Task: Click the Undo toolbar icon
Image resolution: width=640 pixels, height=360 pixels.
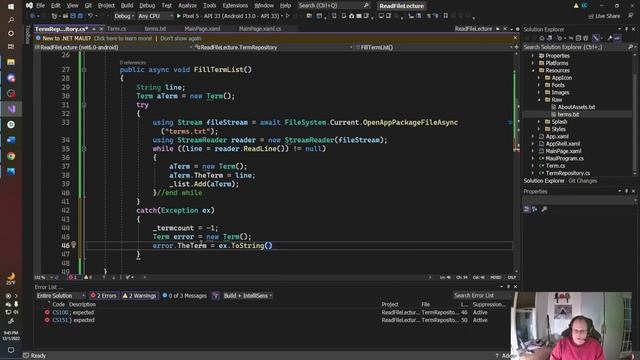Action: coord(91,16)
